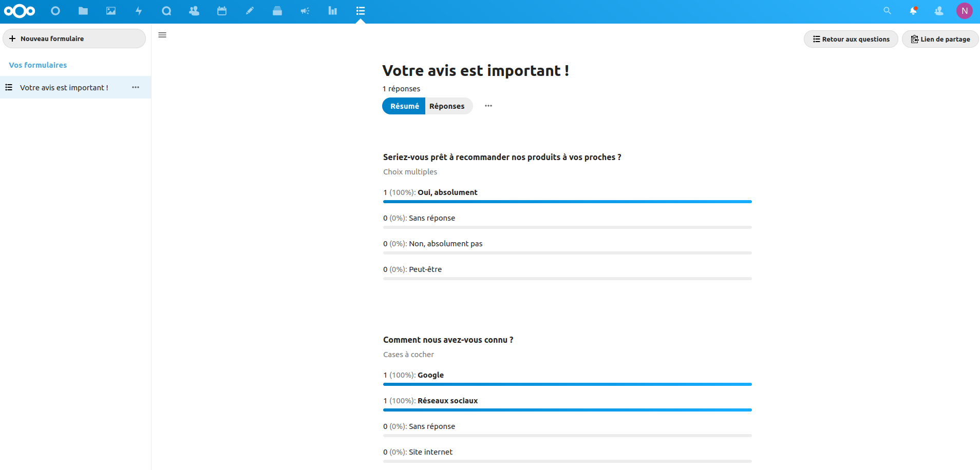The image size is (980, 470).
Task: Click Retour aux questions button
Action: pos(851,39)
